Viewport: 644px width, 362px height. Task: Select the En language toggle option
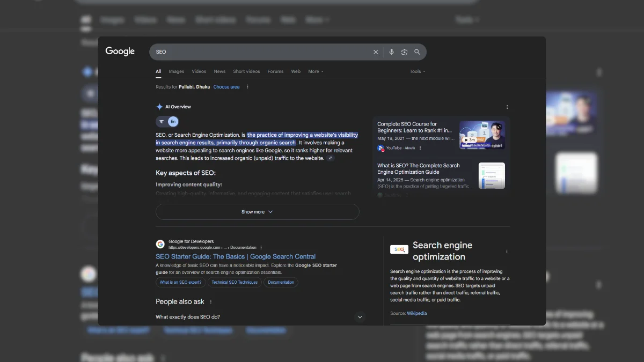tap(173, 122)
